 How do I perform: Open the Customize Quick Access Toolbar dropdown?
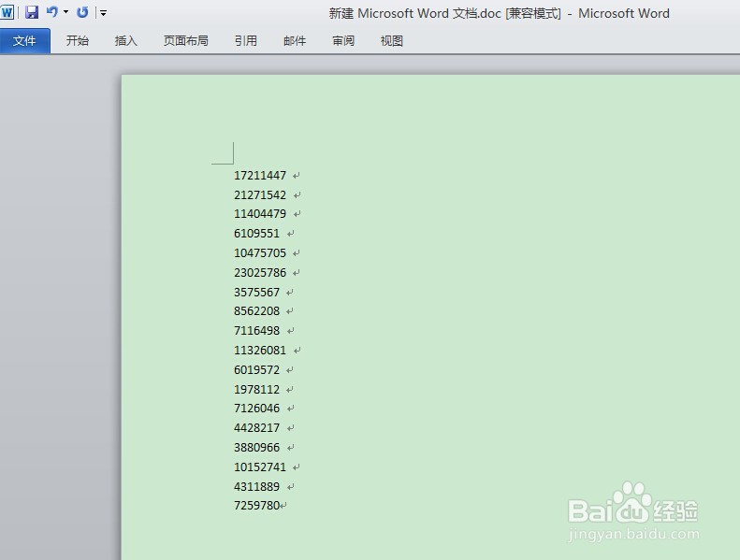pyautogui.click(x=103, y=13)
